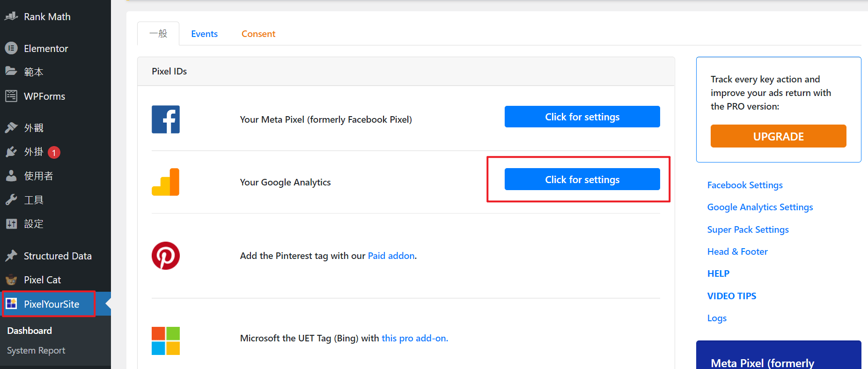
Task: Click the 使用者 person icon
Action: pos(11,176)
